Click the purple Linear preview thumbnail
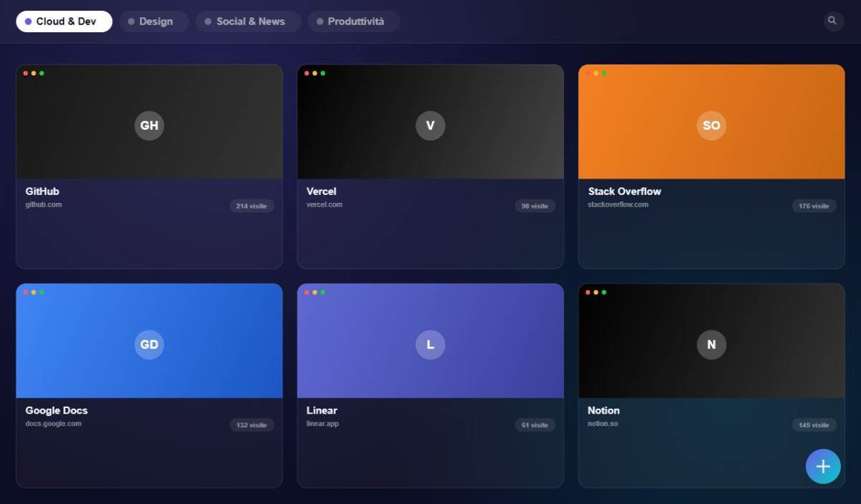Viewport: 861px width, 504px height. tap(430, 341)
